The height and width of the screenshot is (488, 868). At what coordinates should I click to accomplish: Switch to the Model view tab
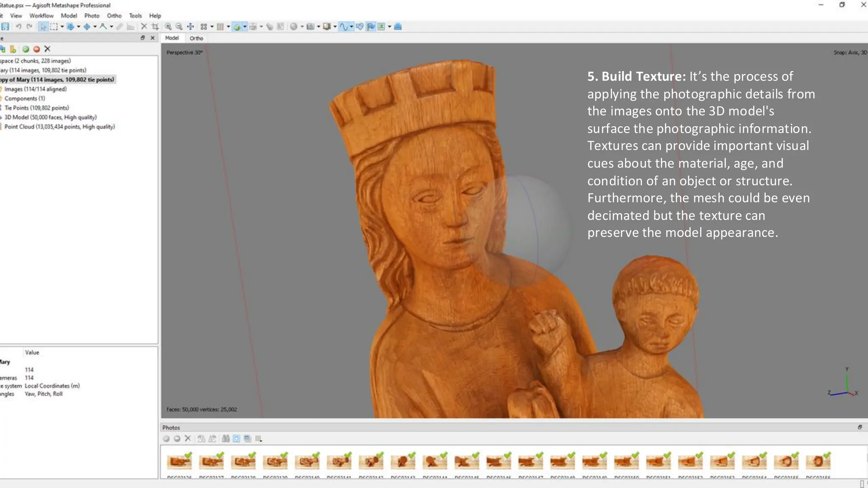172,38
